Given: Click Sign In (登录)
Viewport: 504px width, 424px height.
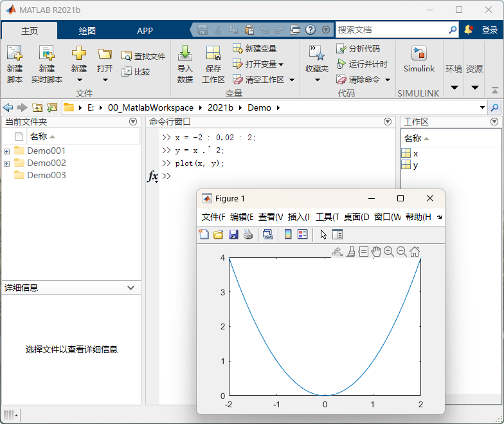Looking at the screenshot, I should (490, 30).
